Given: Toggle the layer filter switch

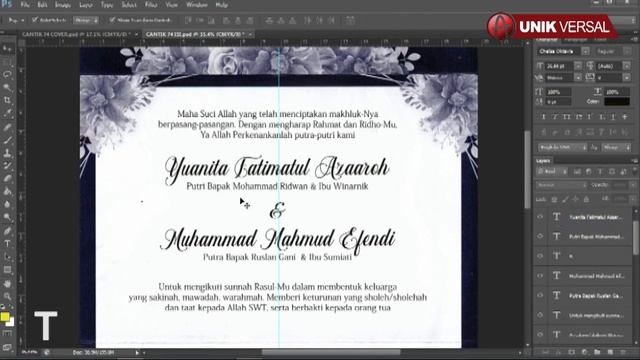Looking at the screenshot, I should pos(635,172).
